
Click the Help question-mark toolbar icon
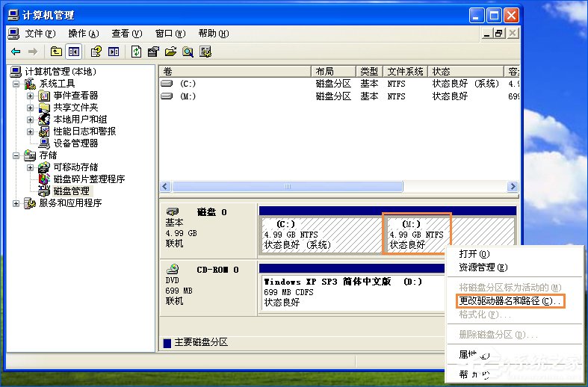click(x=96, y=52)
